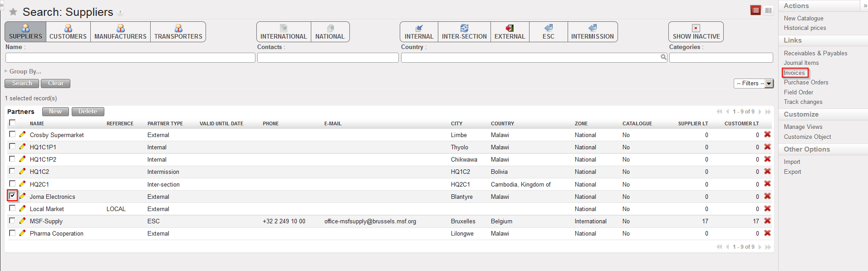Image resolution: width=868 pixels, height=271 pixels.
Task: Collapse the right Actions sidebar
Action: point(865,6)
